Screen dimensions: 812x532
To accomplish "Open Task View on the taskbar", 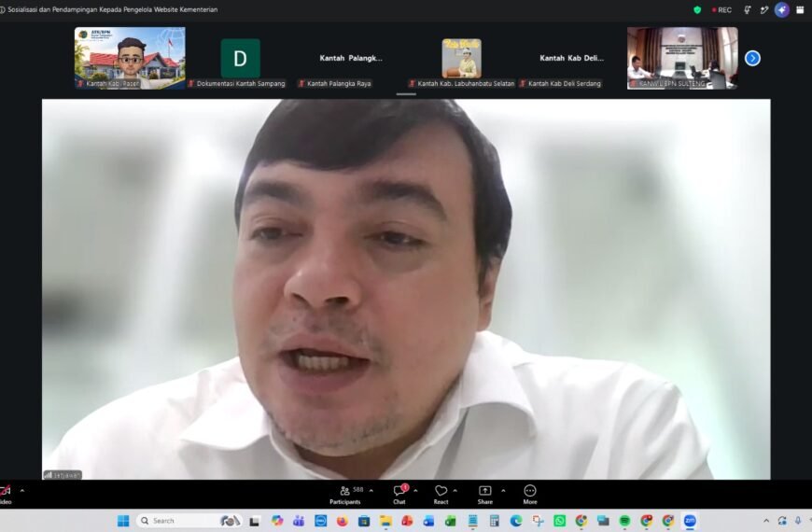I will pos(254,521).
